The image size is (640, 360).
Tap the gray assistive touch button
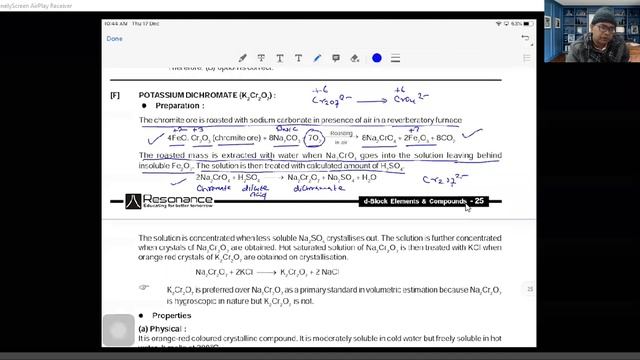pyautogui.click(x=118, y=330)
